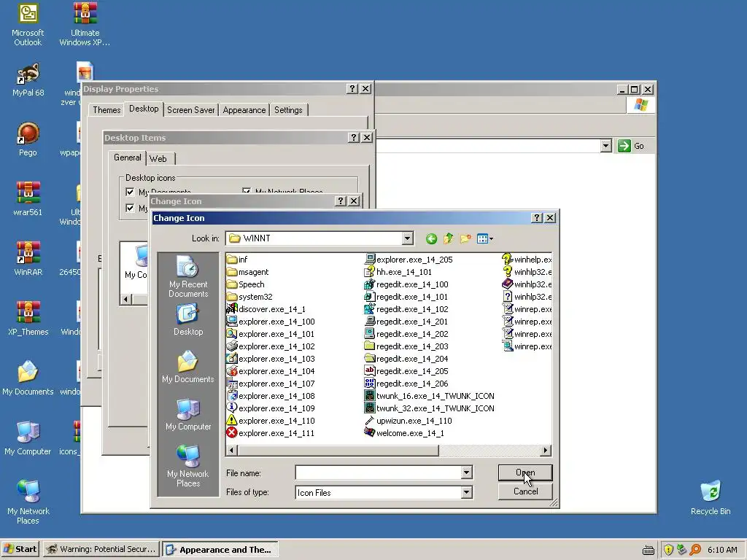Select explorer.exe_14_104 icon file
Screen dimensions: 747x560
[x=271, y=371]
